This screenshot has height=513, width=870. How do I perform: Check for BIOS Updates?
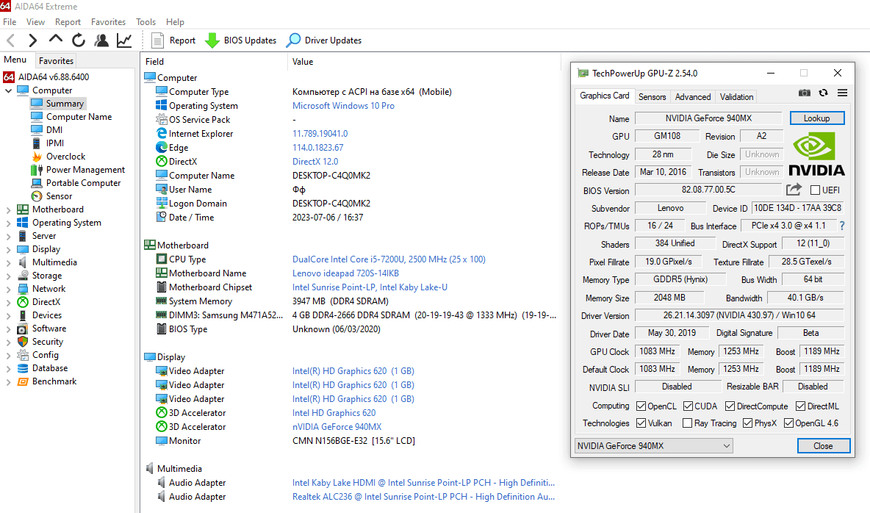[x=241, y=40]
